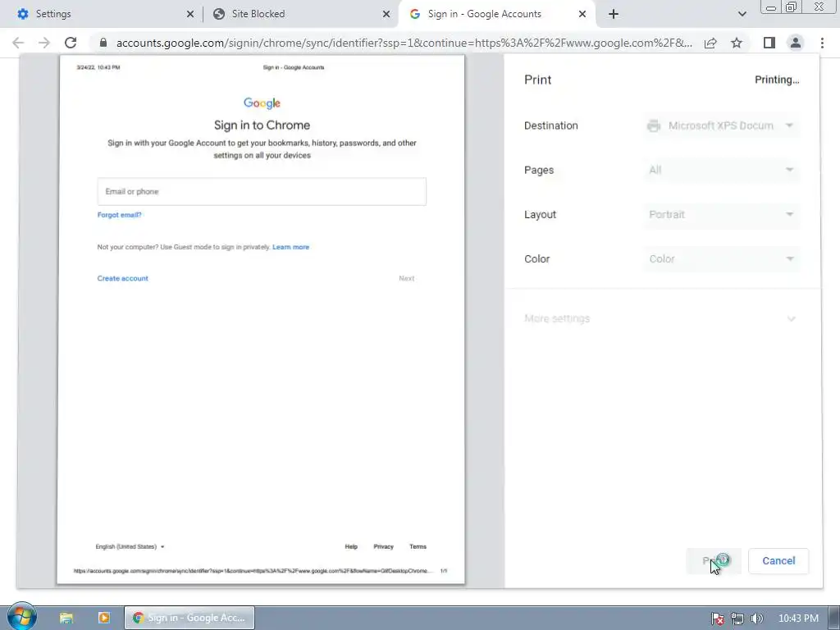The image size is (840, 630).
Task: Open the Color dropdown
Action: click(721, 258)
